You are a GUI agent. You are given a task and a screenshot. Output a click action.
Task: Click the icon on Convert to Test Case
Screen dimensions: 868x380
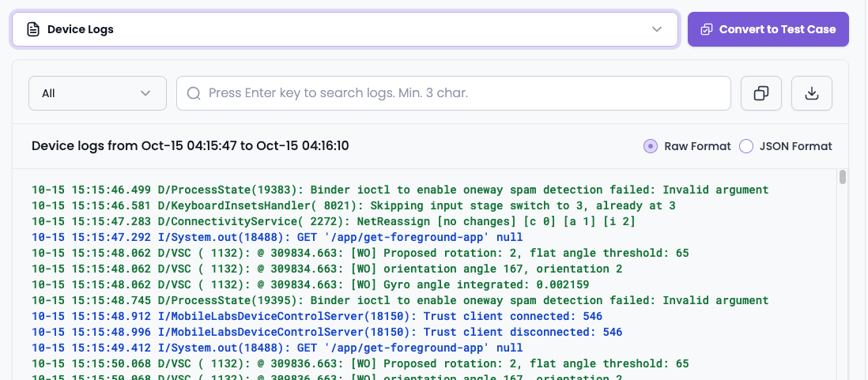pyautogui.click(x=707, y=29)
